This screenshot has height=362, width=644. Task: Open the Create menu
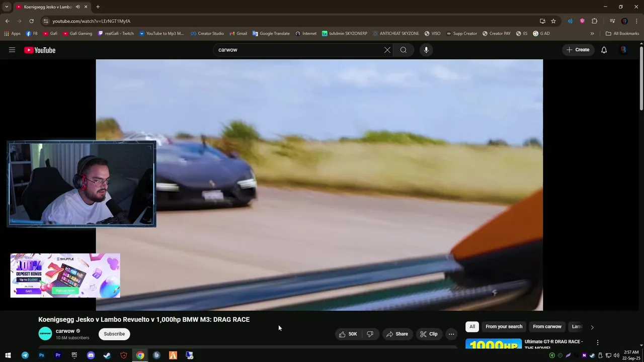pyautogui.click(x=578, y=50)
